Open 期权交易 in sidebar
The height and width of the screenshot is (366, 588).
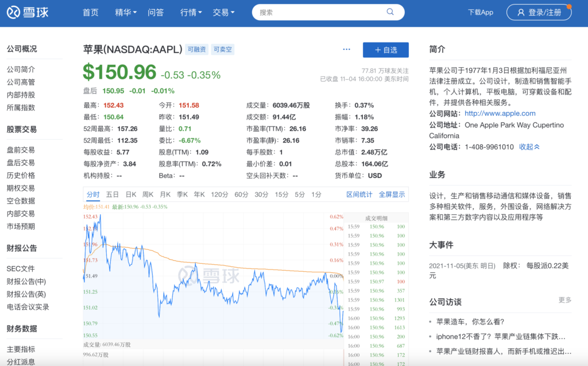(x=21, y=188)
